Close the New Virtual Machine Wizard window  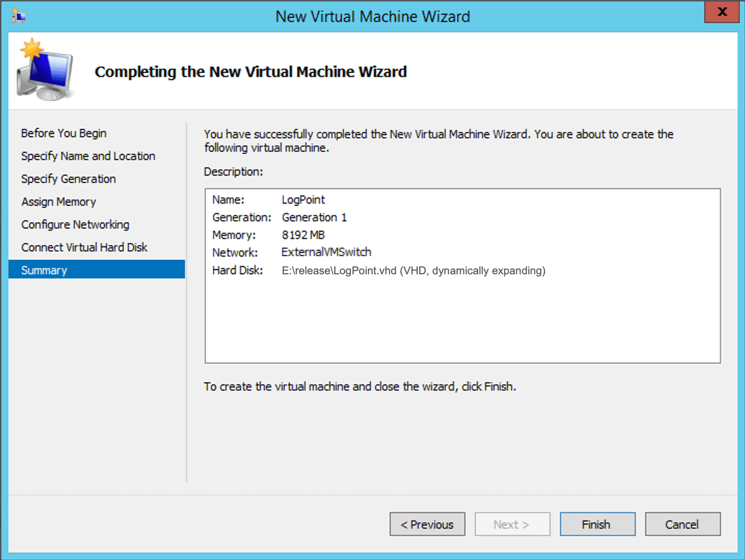click(722, 12)
